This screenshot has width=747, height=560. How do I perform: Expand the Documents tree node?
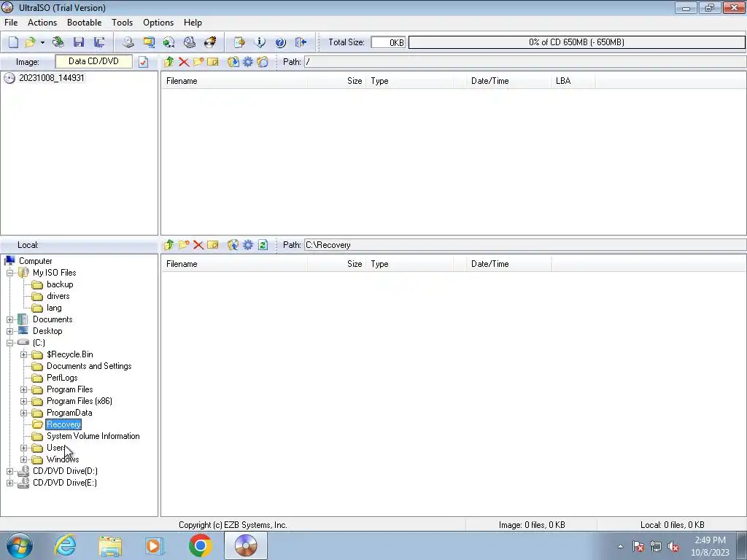click(x=9, y=319)
